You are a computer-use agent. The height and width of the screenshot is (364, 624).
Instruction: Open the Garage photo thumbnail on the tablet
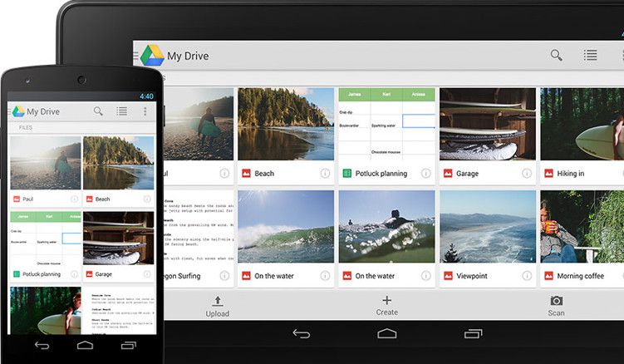coord(488,124)
